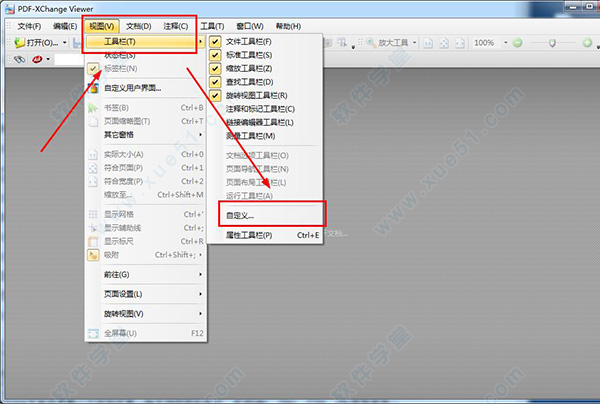The image size is (600, 404).
Task: Uncheck 文件工具栏(F) in toolbar submenu
Action: [215, 41]
